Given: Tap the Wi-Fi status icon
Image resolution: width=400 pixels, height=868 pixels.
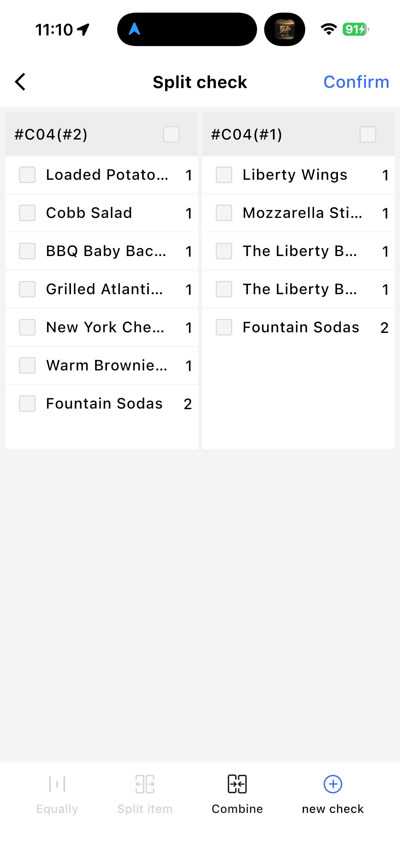Looking at the screenshot, I should coord(329,29).
